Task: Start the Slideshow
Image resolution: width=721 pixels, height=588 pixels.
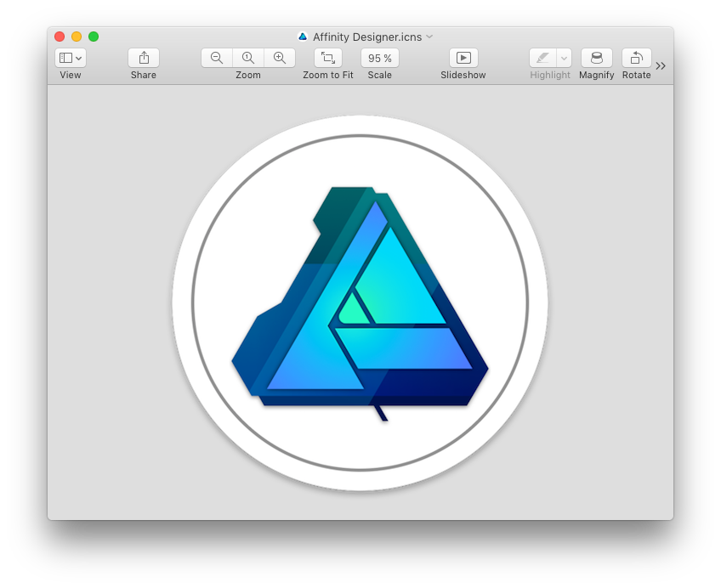Action: click(463, 58)
